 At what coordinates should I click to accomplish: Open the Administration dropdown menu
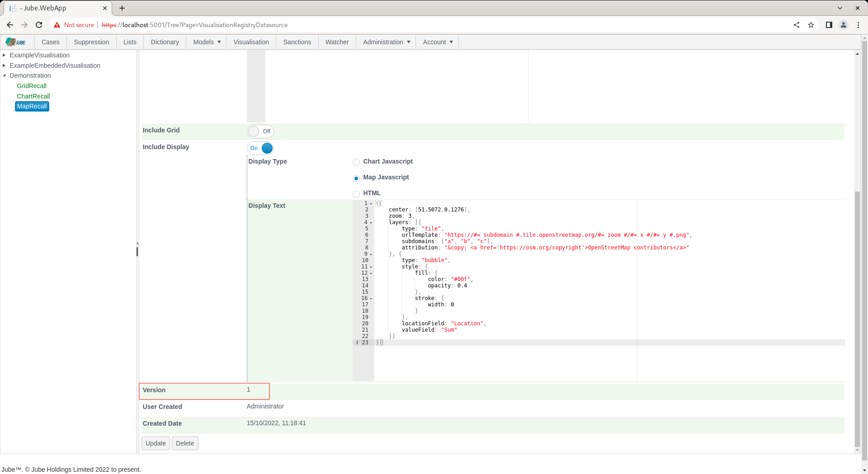click(x=386, y=42)
